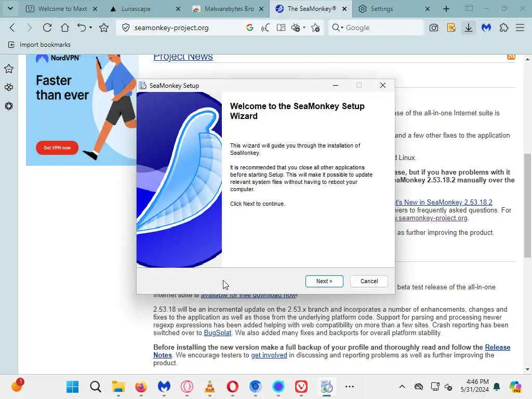Minimize the SeaMonkey Setup window
This screenshot has width=532, height=399.
click(336, 86)
